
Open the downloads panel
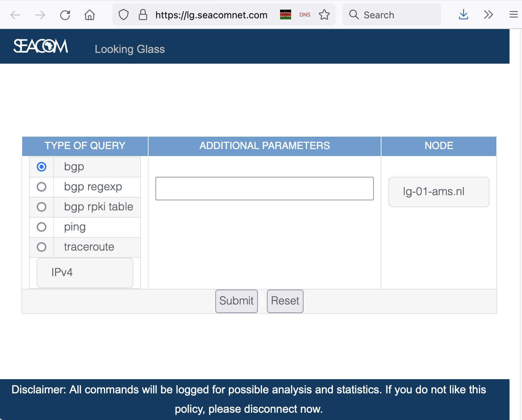coord(463,15)
